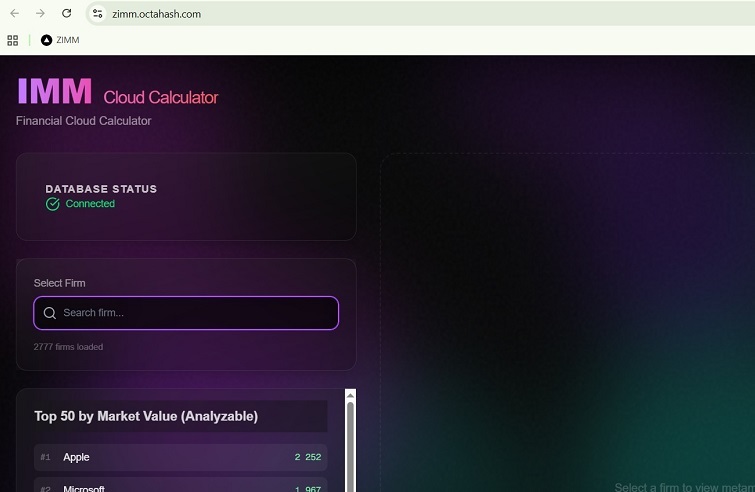
Task: Click the IMM logo heading
Action: coord(54,91)
